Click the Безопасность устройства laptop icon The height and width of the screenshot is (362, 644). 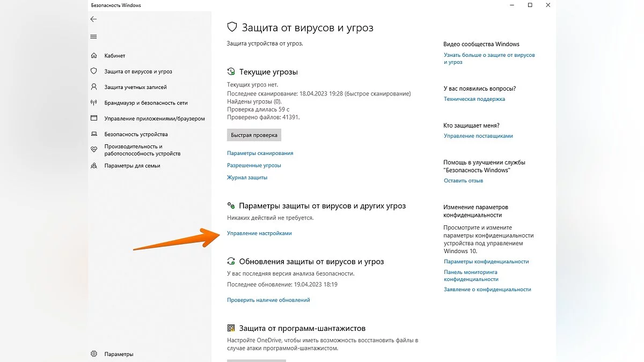pos(94,134)
